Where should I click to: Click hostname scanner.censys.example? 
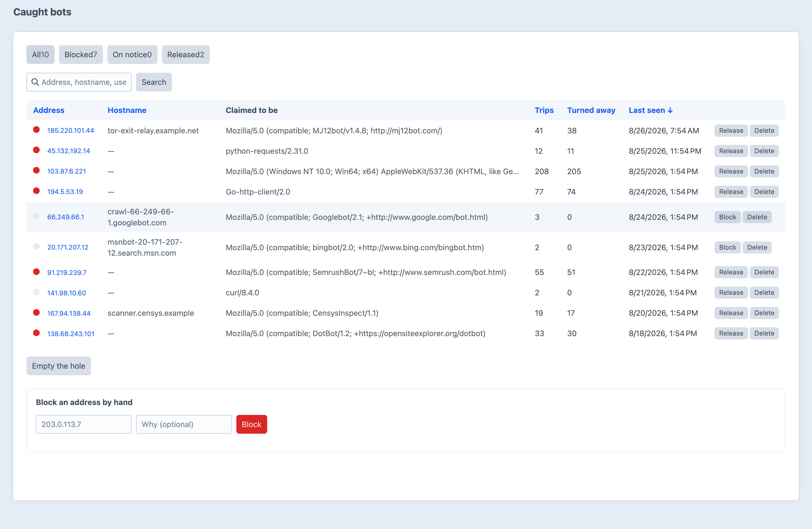(x=150, y=313)
